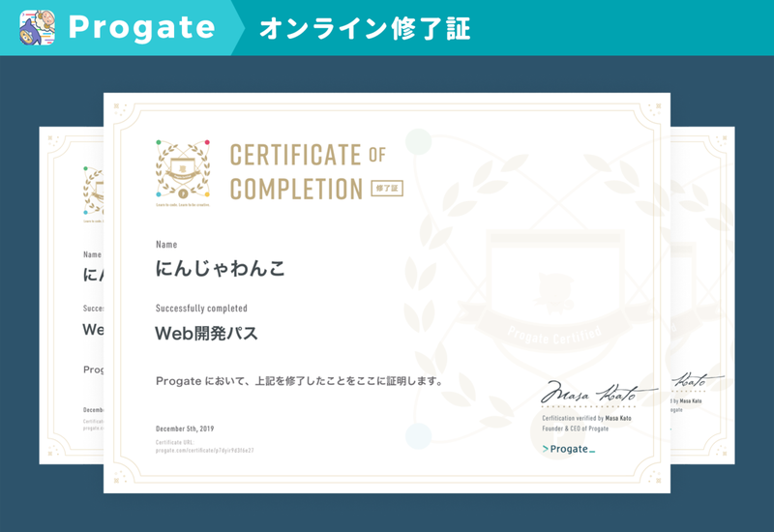This screenshot has width=774, height=532.
Task: Click the Progate wordmark in header banner
Action: (141, 28)
